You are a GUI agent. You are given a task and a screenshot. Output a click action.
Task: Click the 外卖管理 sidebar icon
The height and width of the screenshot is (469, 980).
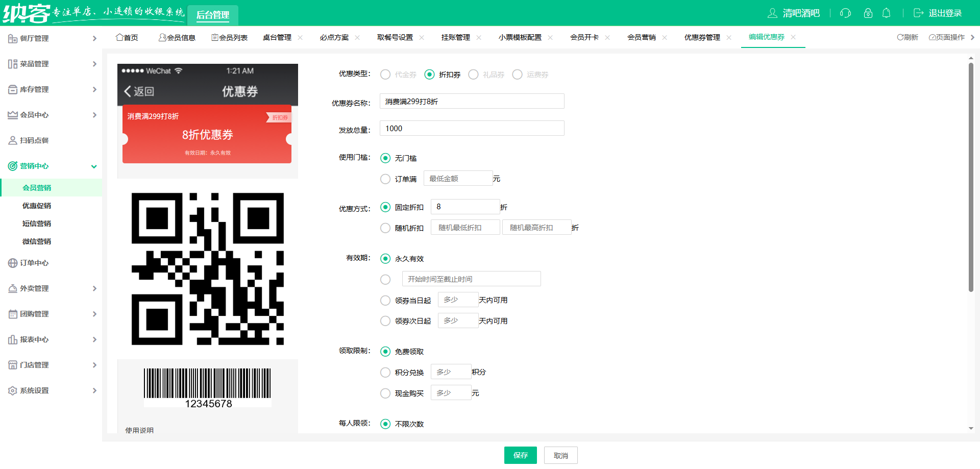pyautogui.click(x=13, y=288)
